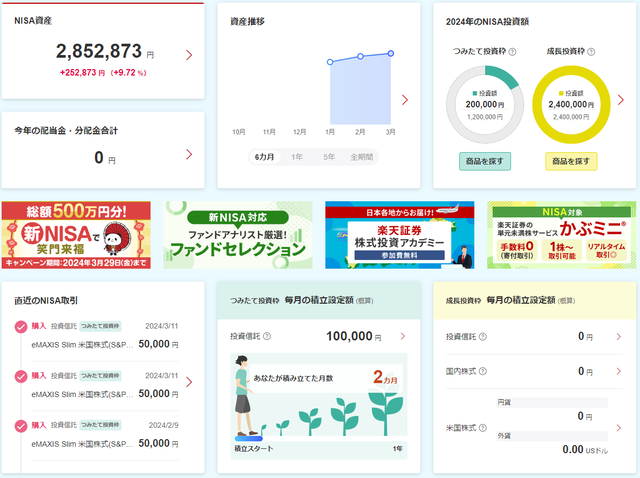Select the 6カ月 period tab
The height and width of the screenshot is (478, 640).
pyautogui.click(x=264, y=157)
